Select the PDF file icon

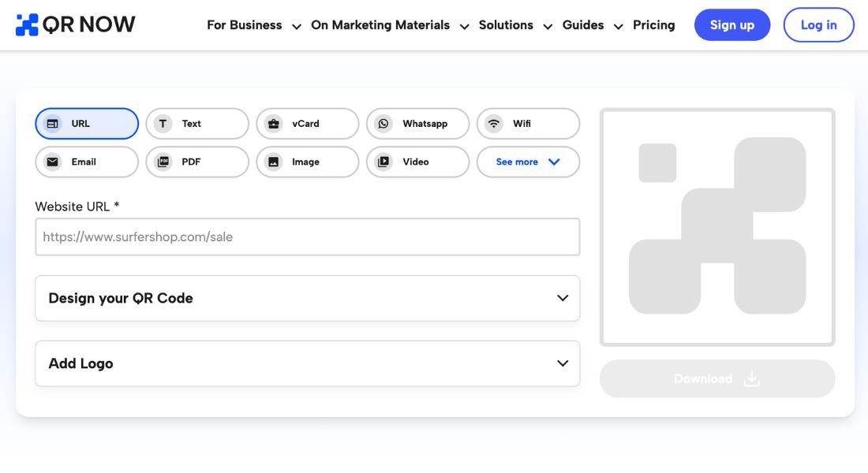point(163,162)
